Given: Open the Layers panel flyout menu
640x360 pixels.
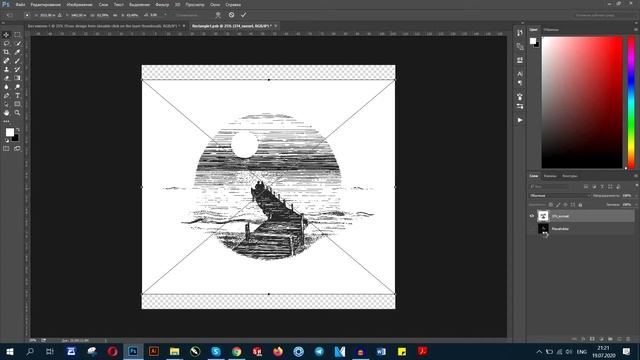Looking at the screenshot, I should click(636, 176).
